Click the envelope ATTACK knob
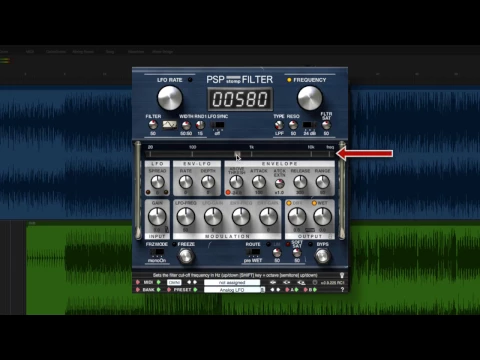 (x=259, y=182)
